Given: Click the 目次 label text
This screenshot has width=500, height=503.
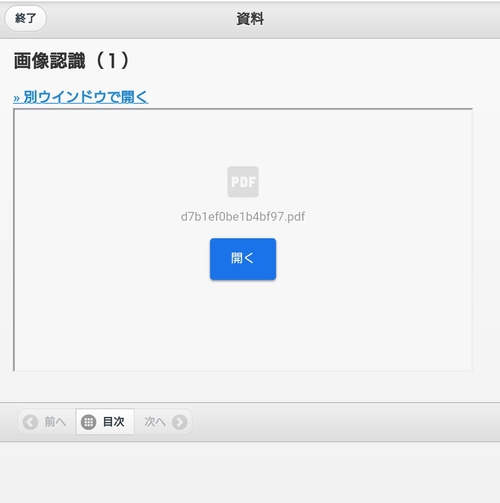Looking at the screenshot, I should [114, 422].
